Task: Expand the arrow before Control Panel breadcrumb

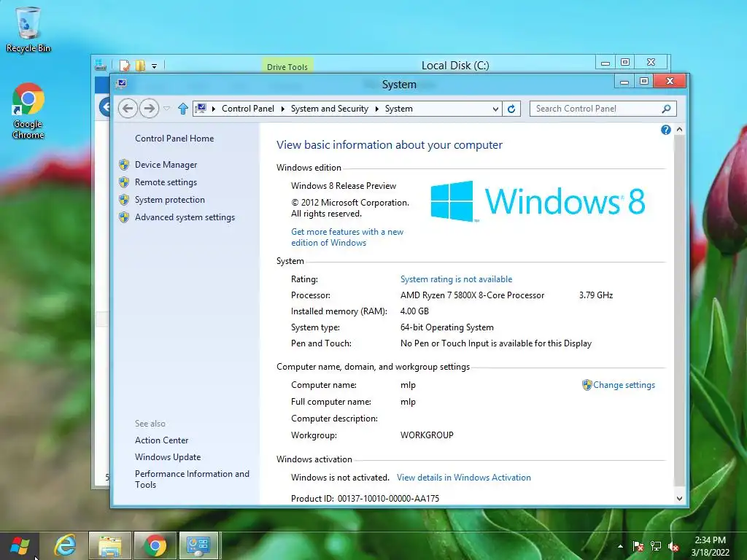Action: 214,109
